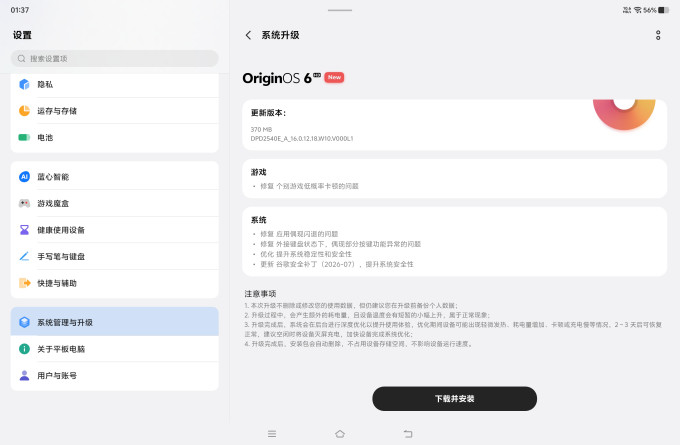Image resolution: width=680 pixels, height=445 pixels.
Task: Tap the 系统 changelog heading
Action: pos(258,220)
